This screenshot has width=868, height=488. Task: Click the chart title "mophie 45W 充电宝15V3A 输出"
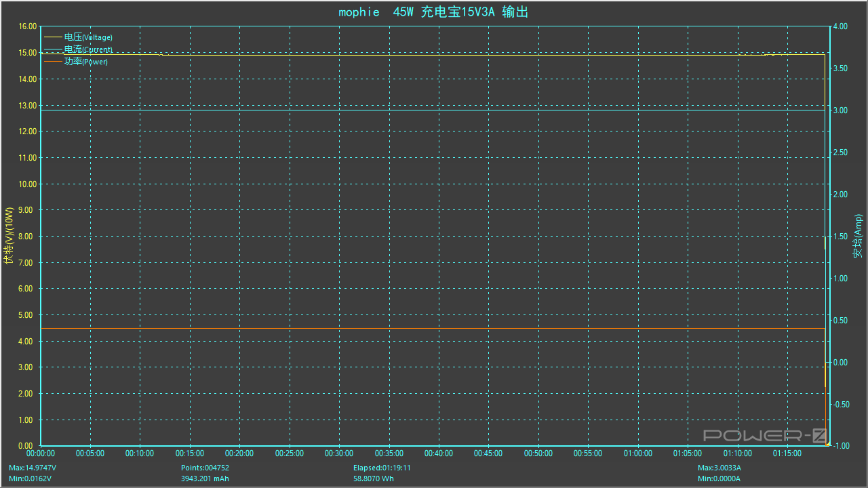point(433,12)
